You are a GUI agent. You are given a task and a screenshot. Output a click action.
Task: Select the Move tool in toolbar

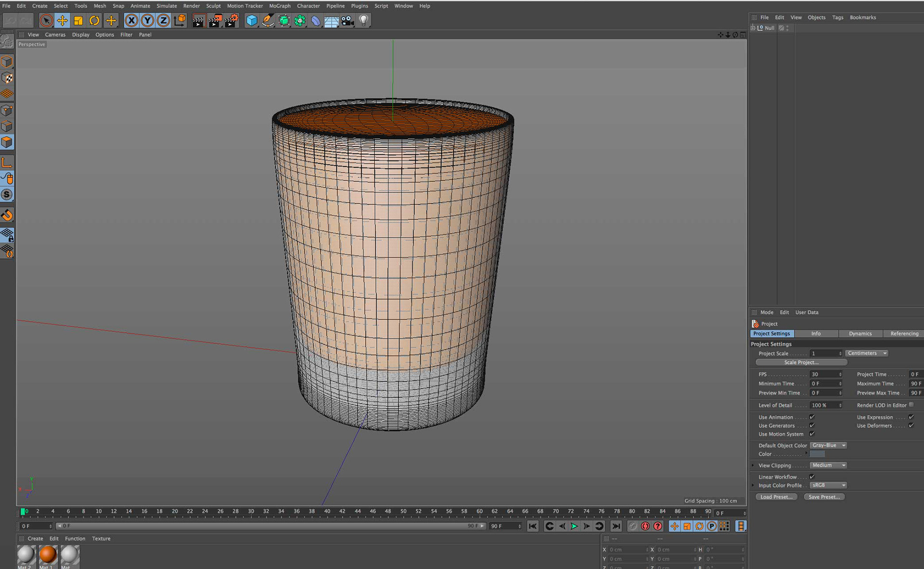point(62,20)
